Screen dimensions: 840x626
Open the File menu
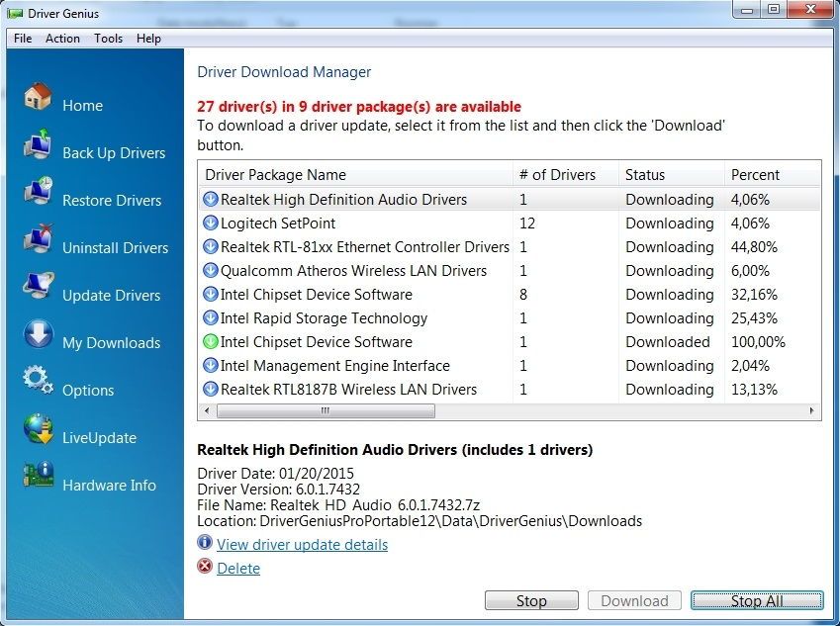(x=23, y=39)
